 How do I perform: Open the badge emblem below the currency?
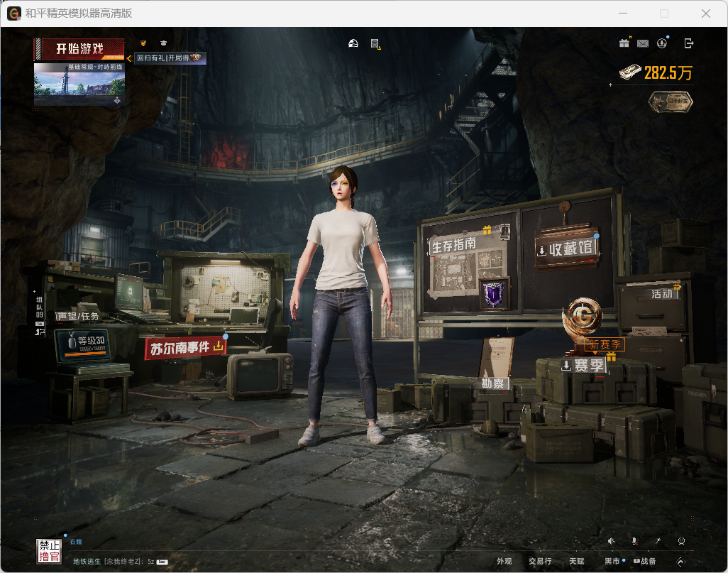pos(671,102)
